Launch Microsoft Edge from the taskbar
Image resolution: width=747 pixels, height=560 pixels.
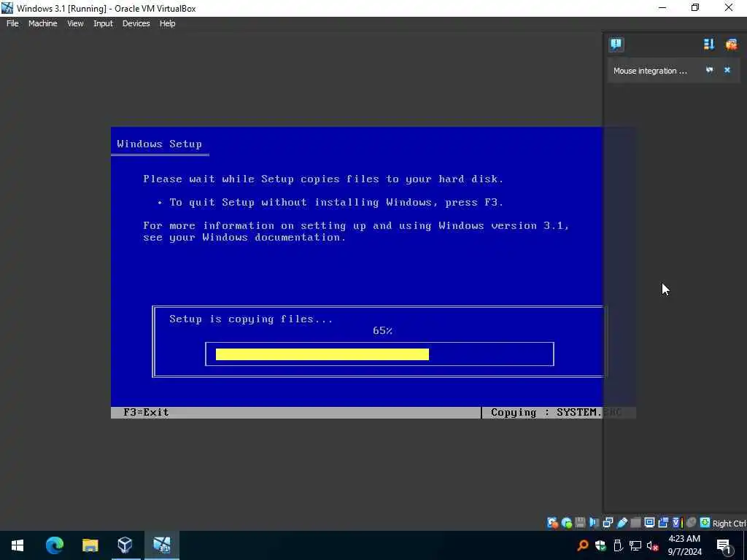tap(54, 545)
